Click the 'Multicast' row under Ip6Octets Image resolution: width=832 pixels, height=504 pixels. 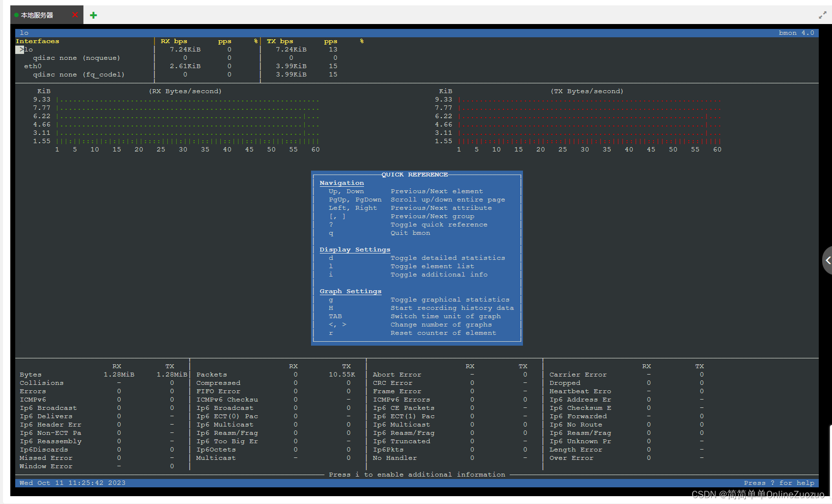[x=216, y=458]
